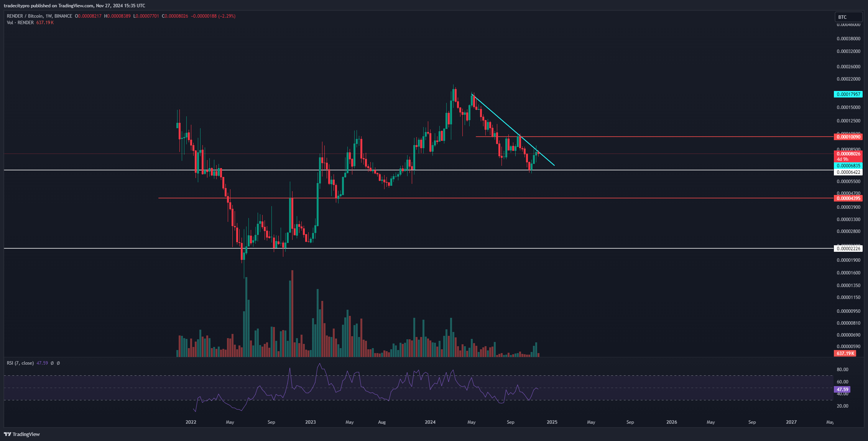The width and height of the screenshot is (868, 441).
Task: Click the Aug label on time axis
Action: click(382, 422)
